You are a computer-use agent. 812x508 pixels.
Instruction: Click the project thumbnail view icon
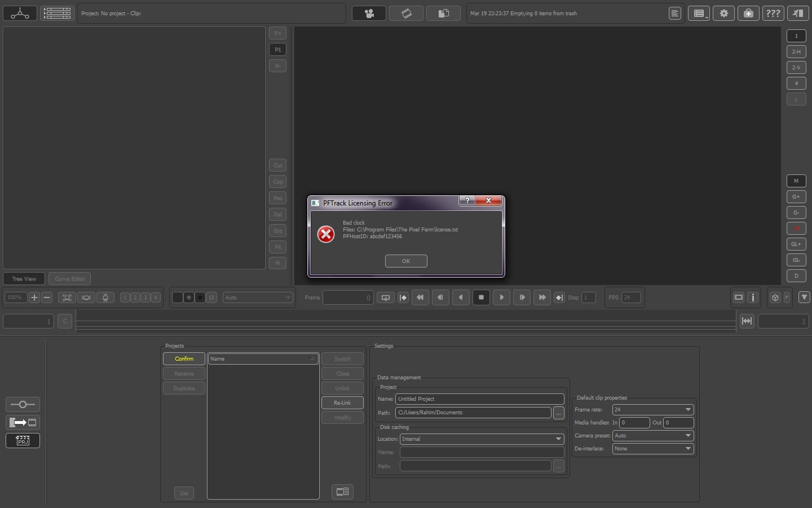[342, 492]
